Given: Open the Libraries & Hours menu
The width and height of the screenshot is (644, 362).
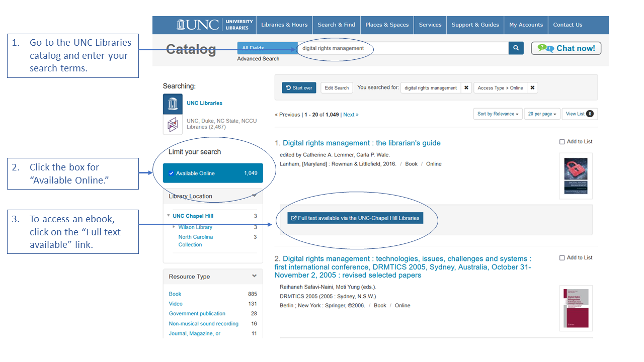Looking at the screenshot, I should click(x=284, y=25).
